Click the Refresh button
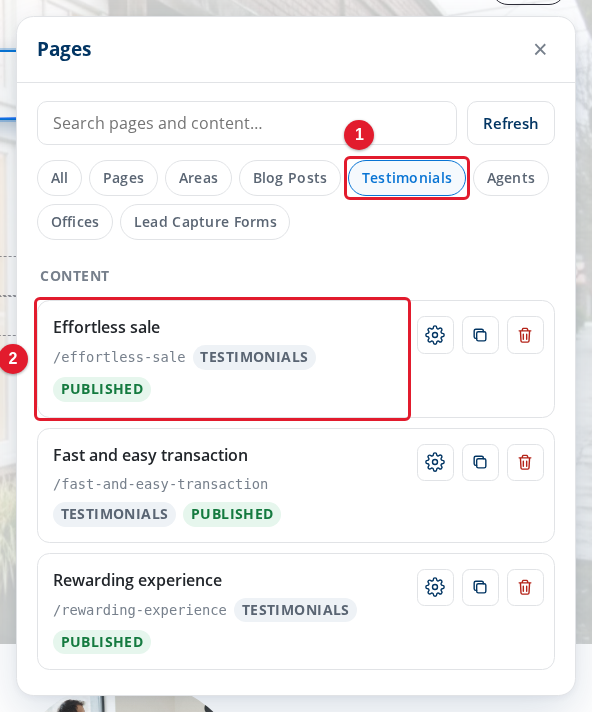The width and height of the screenshot is (592, 712). (x=511, y=123)
